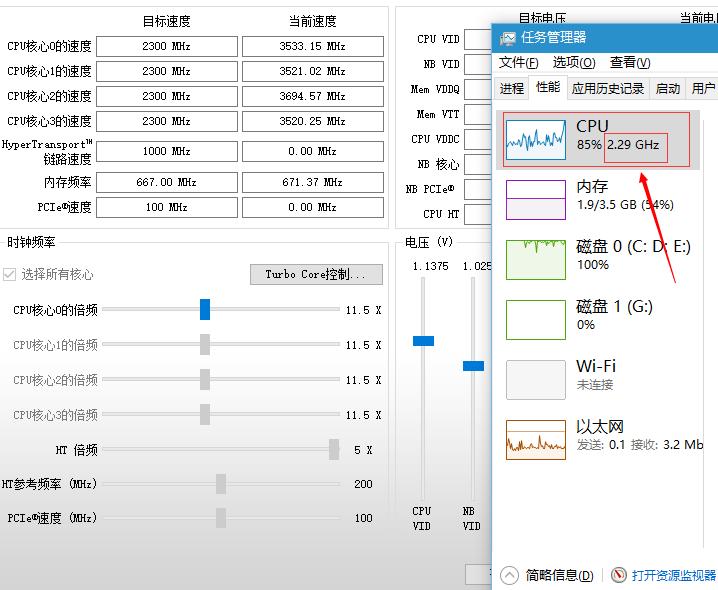Screen dimensions: 718x590
Task: Click the HT 倍频 slider handle
Action: click(334, 449)
